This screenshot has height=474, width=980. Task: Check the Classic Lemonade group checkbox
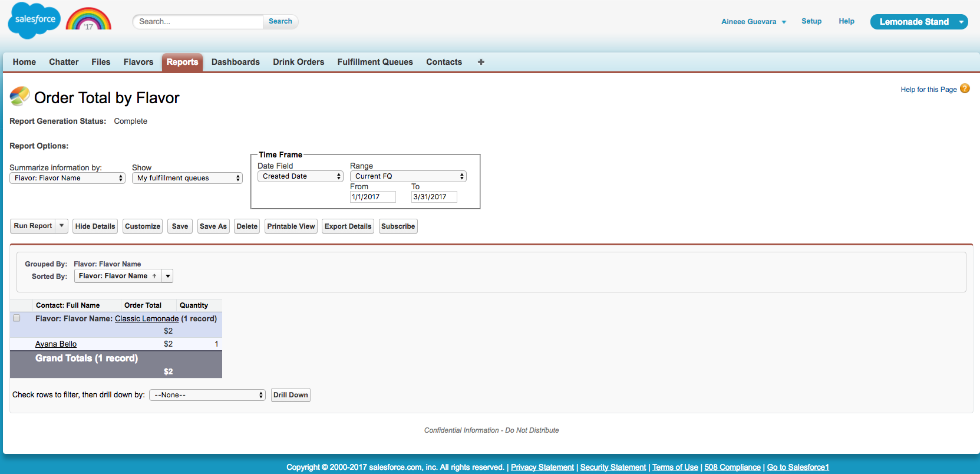tap(17, 318)
